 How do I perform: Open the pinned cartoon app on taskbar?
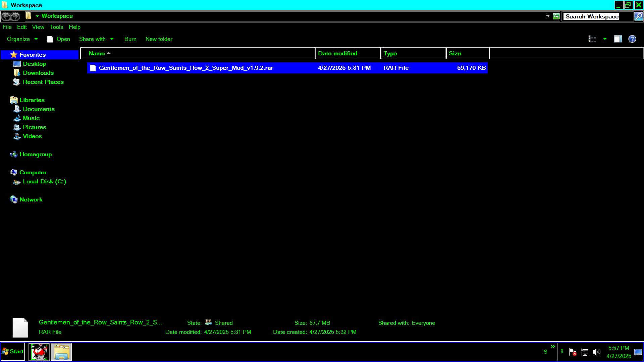[39, 352]
